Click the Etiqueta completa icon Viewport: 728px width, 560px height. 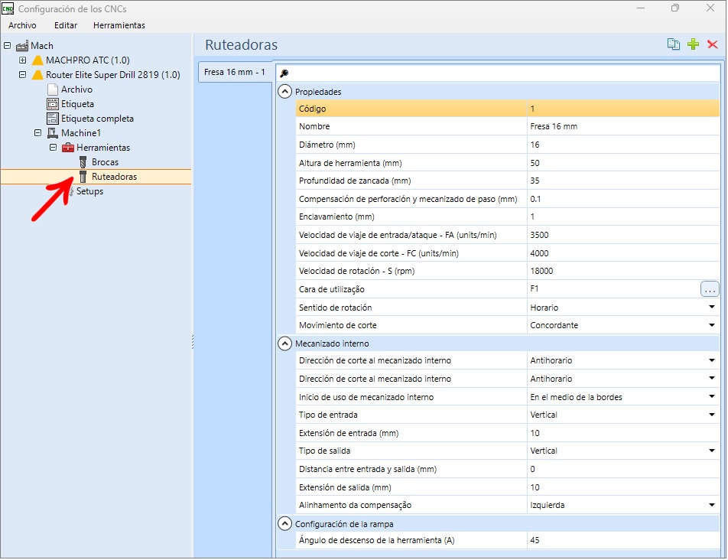coord(53,119)
